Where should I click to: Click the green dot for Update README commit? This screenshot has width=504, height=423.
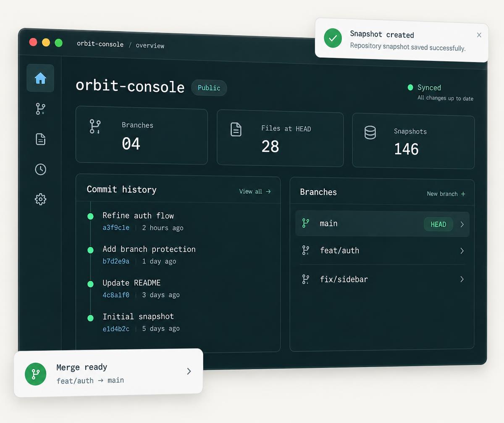90,284
